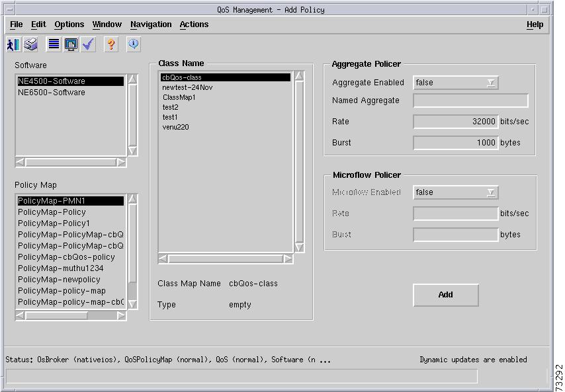Click the Microflow Policer Burst field

click(x=456, y=235)
